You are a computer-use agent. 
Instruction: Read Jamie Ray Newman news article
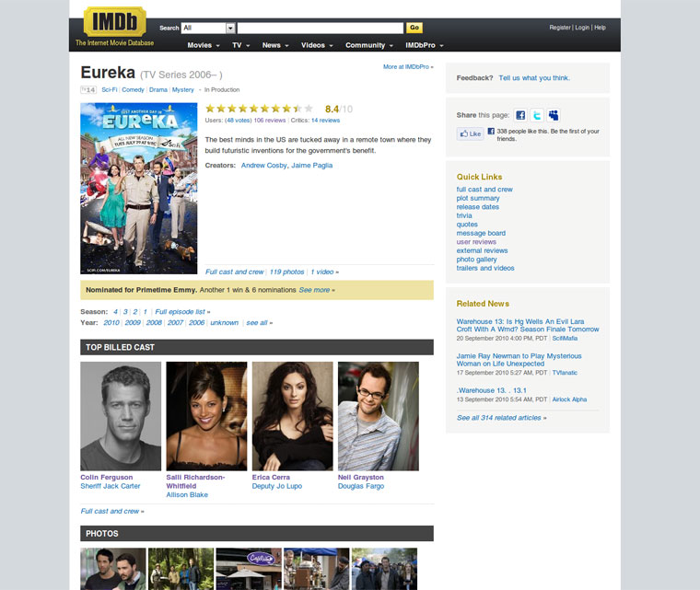519,360
